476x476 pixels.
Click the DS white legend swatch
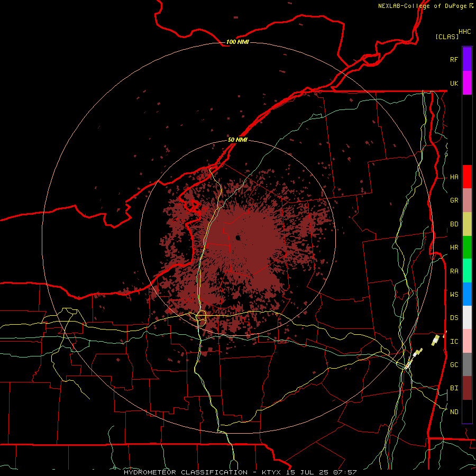[x=467, y=317]
